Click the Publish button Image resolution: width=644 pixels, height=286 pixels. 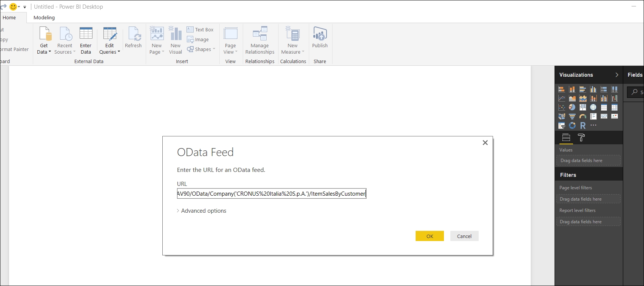pyautogui.click(x=320, y=37)
